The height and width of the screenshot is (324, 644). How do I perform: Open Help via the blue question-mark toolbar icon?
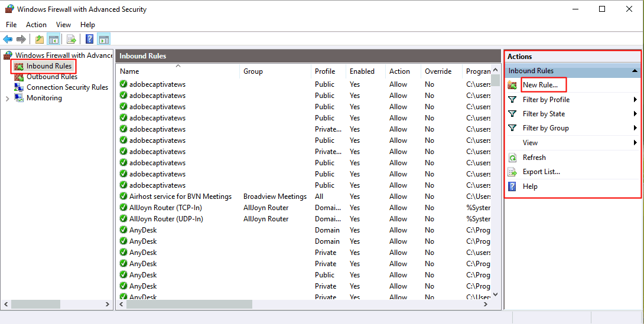[90, 40]
